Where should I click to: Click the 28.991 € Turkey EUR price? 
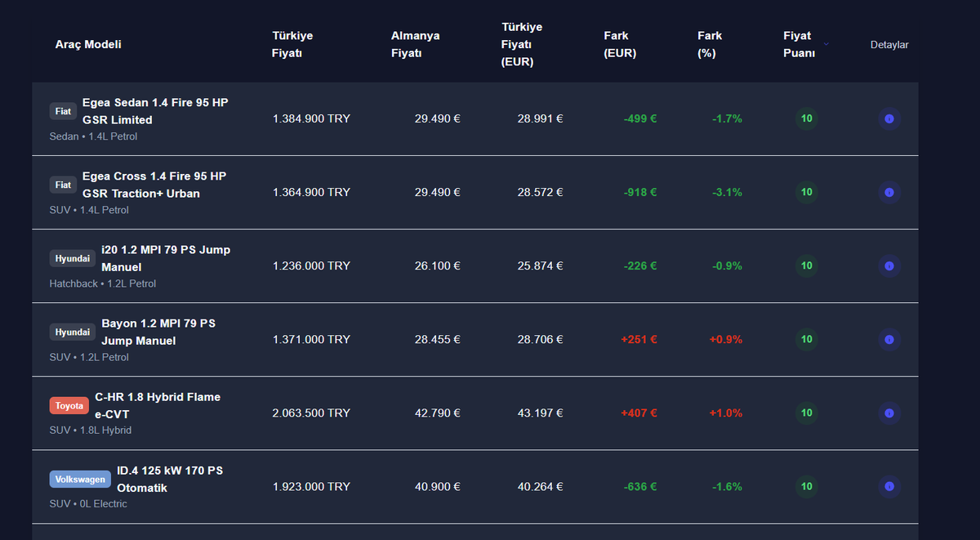[540, 118]
